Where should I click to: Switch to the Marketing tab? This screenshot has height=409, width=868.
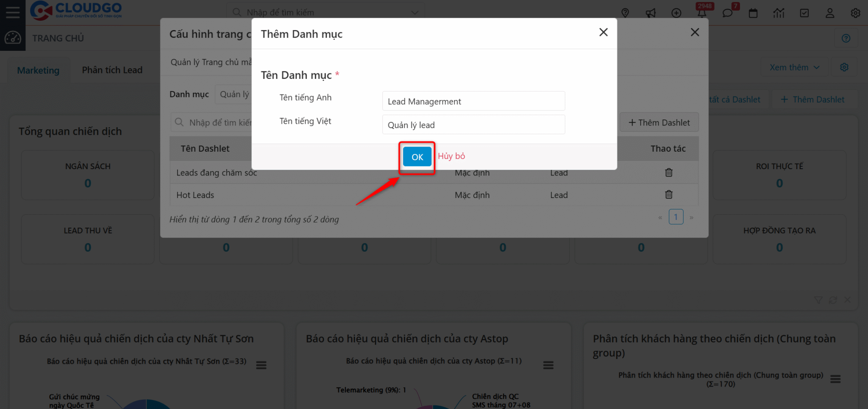pyautogui.click(x=38, y=70)
